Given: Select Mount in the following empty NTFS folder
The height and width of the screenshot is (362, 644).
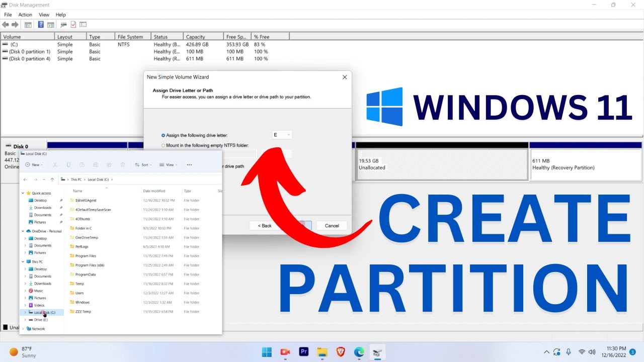Looking at the screenshot, I should coord(205,145).
